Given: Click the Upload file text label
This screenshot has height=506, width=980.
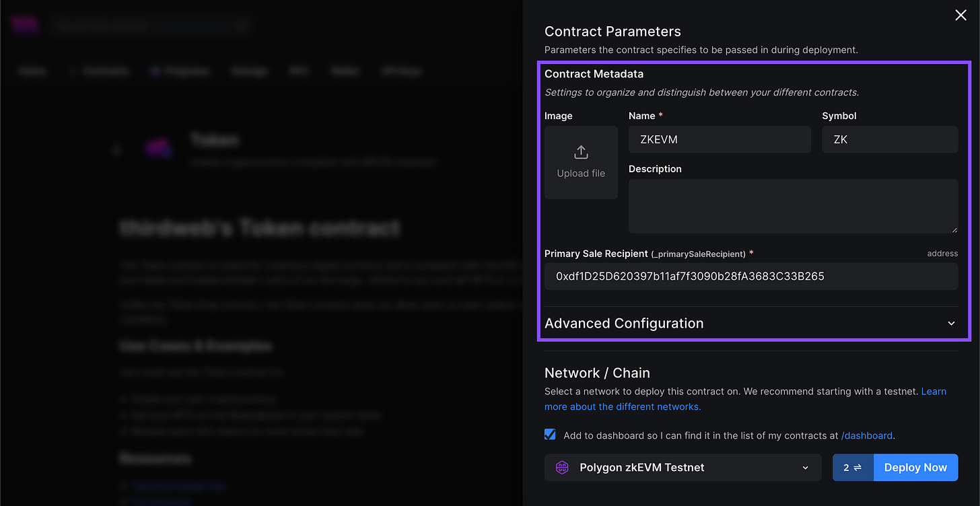Looking at the screenshot, I should (581, 173).
